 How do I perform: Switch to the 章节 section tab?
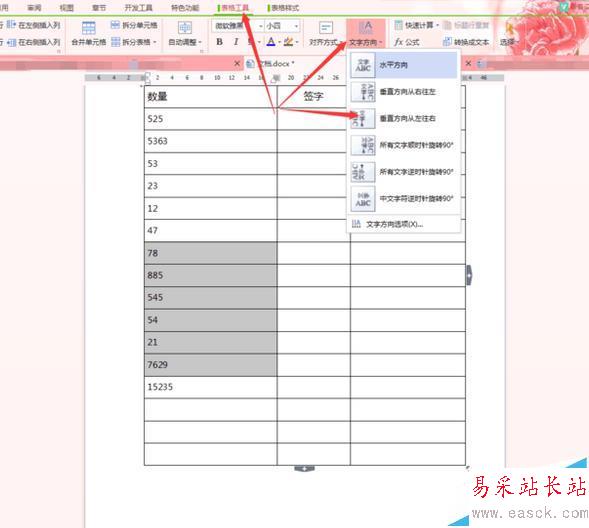99,8
